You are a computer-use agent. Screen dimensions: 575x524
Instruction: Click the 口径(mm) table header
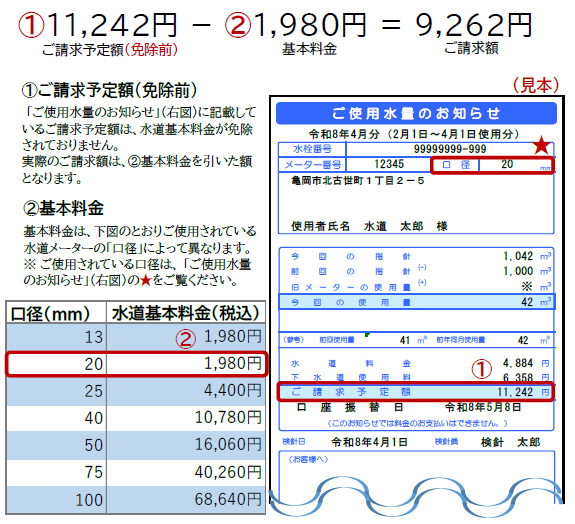[x=50, y=314]
